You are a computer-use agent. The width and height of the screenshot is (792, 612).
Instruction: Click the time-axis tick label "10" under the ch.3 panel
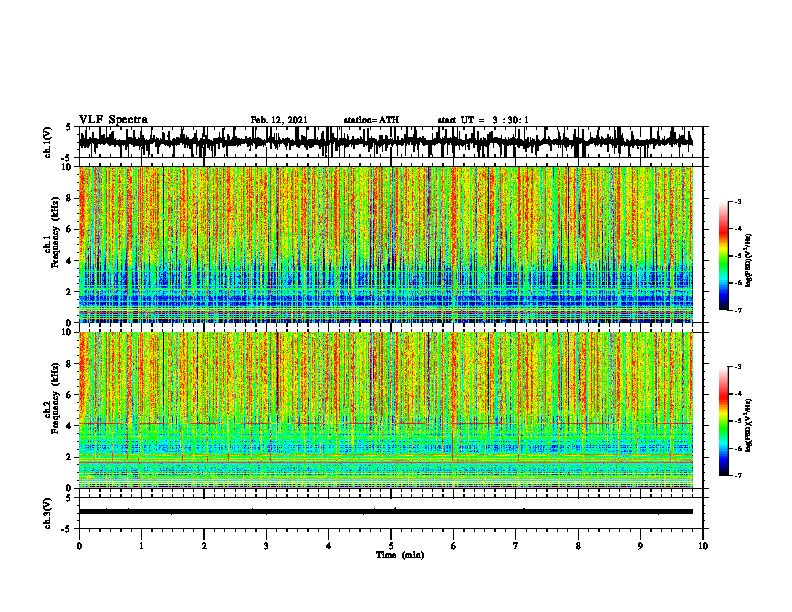pyautogui.click(x=703, y=546)
